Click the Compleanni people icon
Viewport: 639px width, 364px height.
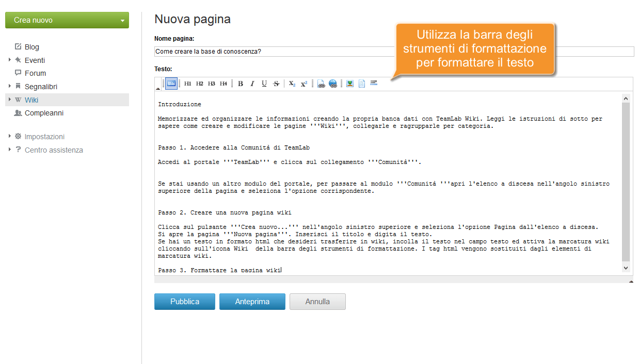pyautogui.click(x=18, y=113)
